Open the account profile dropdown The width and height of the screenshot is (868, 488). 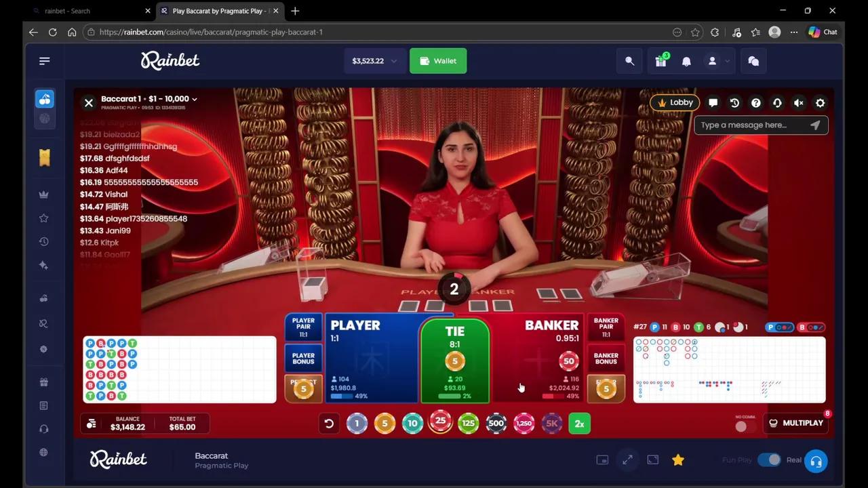[715, 61]
